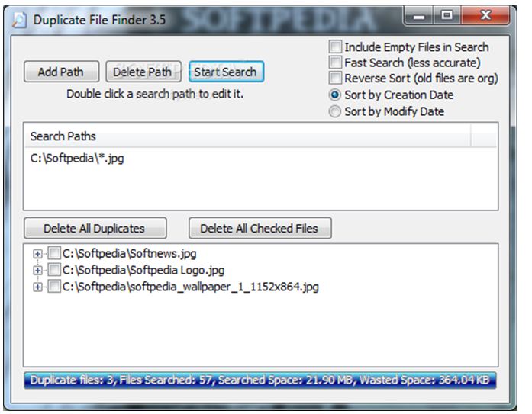The image size is (532, 414).
Task: Check the box beside Softnews.jpg
Action: pyautogui.click(x=54, y=254)
